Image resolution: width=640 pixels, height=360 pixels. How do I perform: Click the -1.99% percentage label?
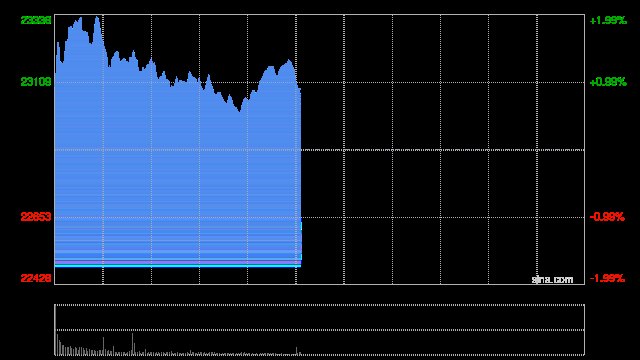point(607,278)
